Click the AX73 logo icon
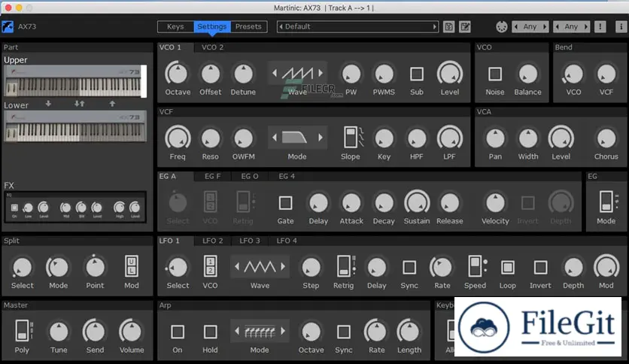629x364 pixels. click(x=8, y=27)
